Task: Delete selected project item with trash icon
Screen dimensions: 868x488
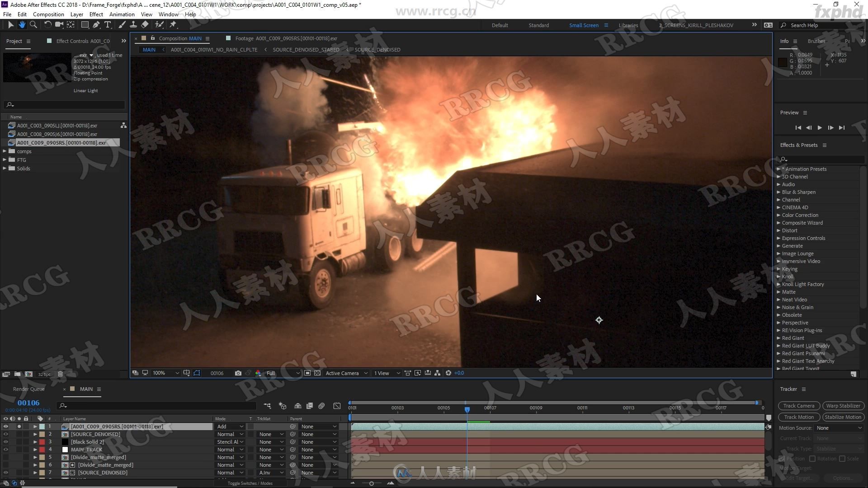Action: coord(60,374)
